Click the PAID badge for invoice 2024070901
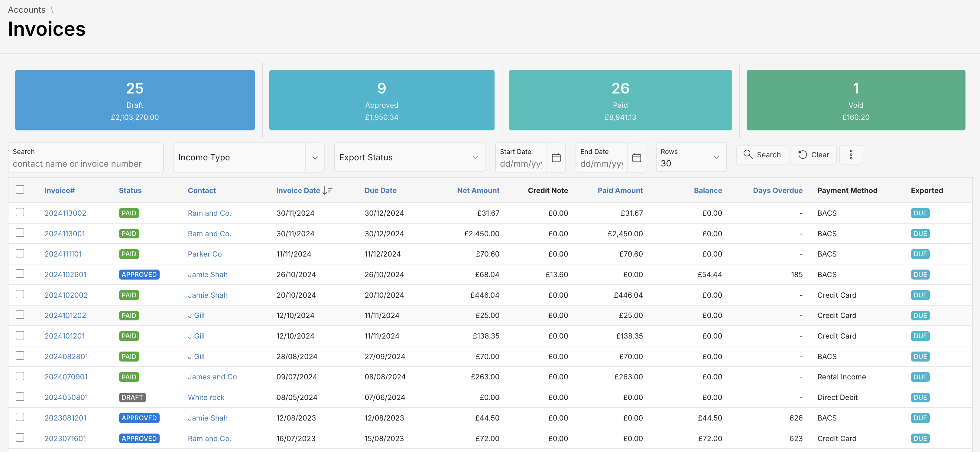The width and height of the screenshot is (980, 452). click(128, 377)
